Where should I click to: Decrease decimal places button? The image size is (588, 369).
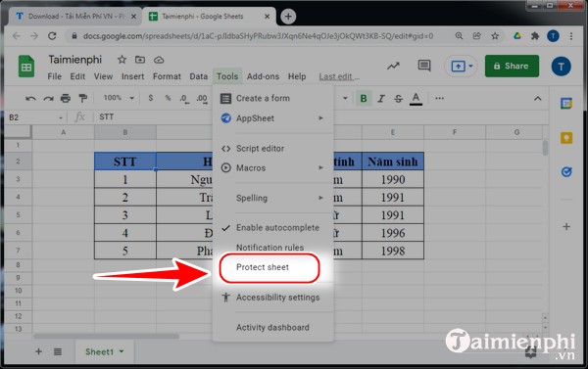point(183,98)
